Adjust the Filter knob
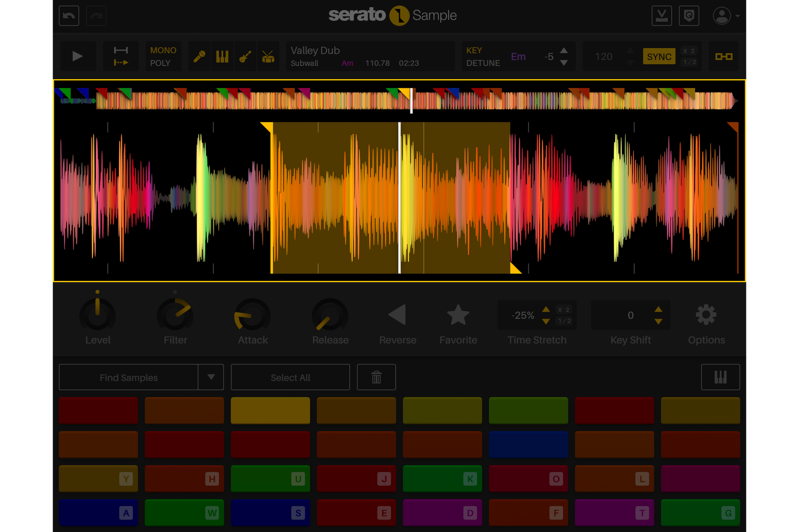The width and height of the screenshot is (799, 532). coord(175,315)
